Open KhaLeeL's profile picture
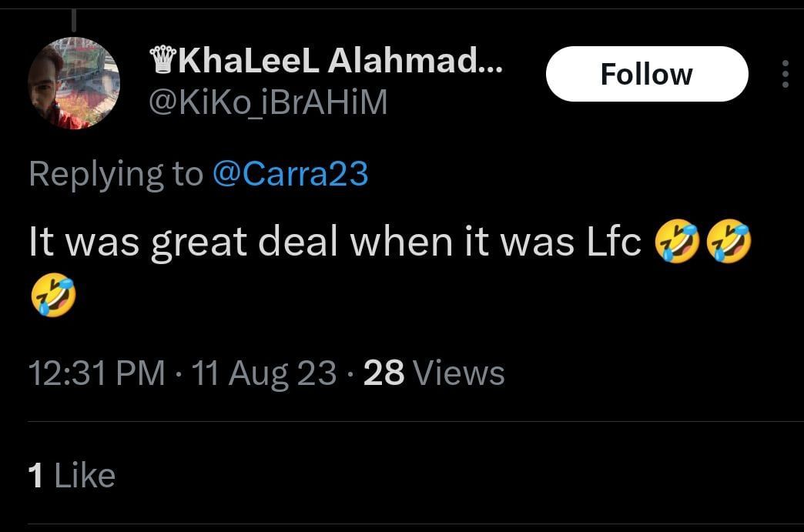804x532 pixels. pos(73,83)
